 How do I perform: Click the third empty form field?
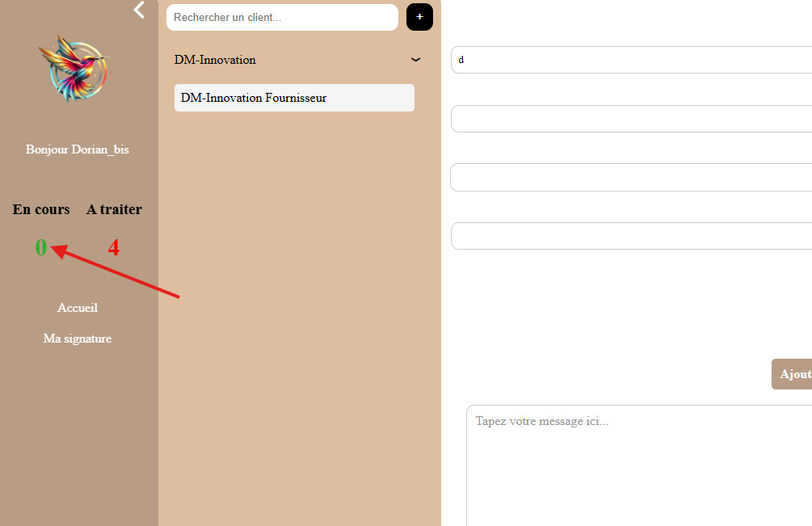(x=630, y=177)
